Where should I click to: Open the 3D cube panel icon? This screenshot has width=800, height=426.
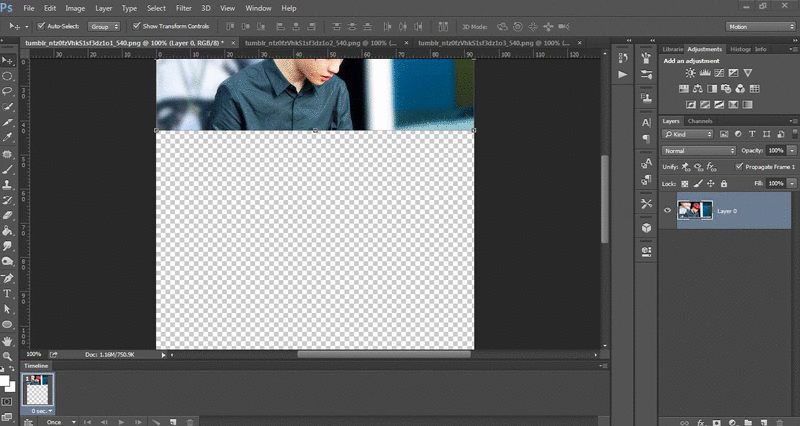pyautogui.click(x=646, y=228)
